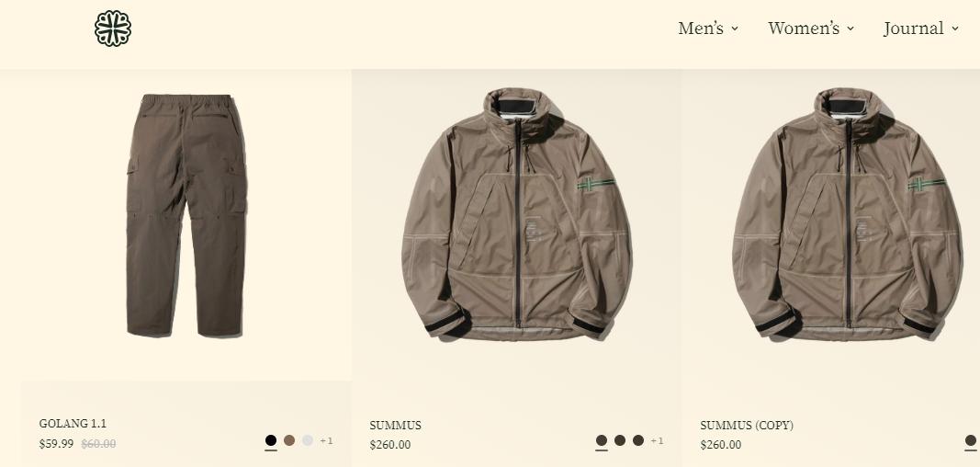Open the SUMMUS product title link
Viewport: 980px width, 467px height.
(x=395, y=425)
